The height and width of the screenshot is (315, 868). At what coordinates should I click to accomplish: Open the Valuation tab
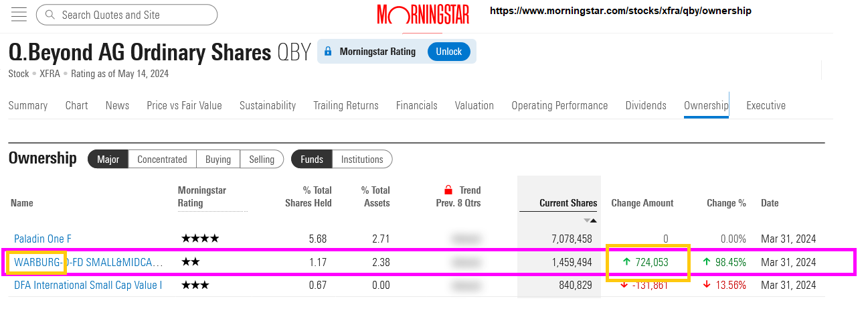(474, 105)
